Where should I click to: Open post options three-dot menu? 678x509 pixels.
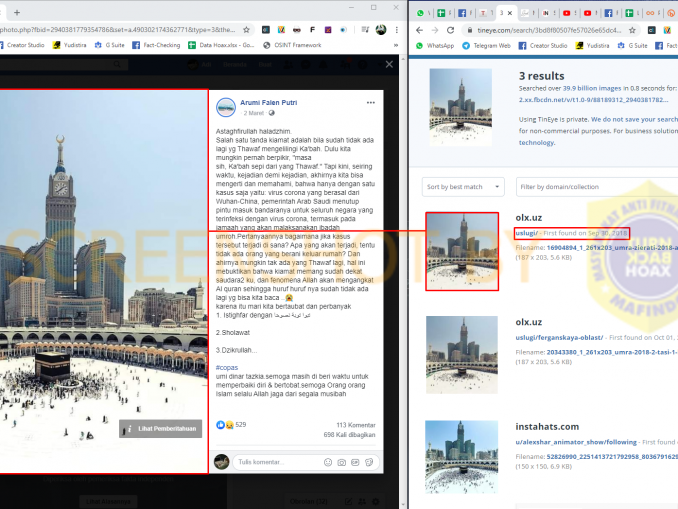(x=371, y=102)
